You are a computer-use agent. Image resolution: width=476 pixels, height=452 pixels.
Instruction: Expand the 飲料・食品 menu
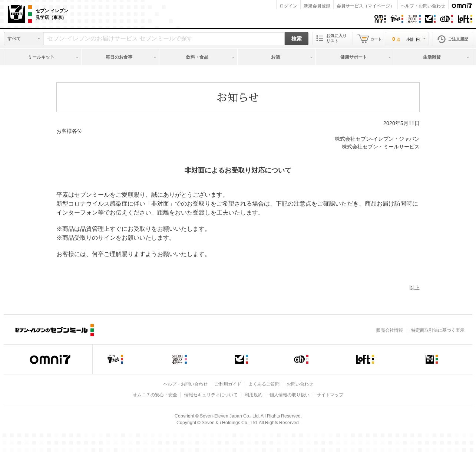point(198,57)
